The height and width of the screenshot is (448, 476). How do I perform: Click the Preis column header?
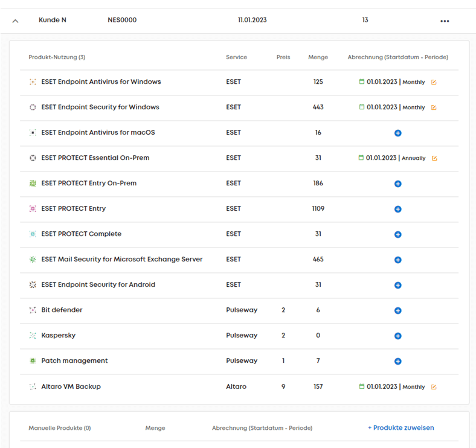tap(283, 57)
